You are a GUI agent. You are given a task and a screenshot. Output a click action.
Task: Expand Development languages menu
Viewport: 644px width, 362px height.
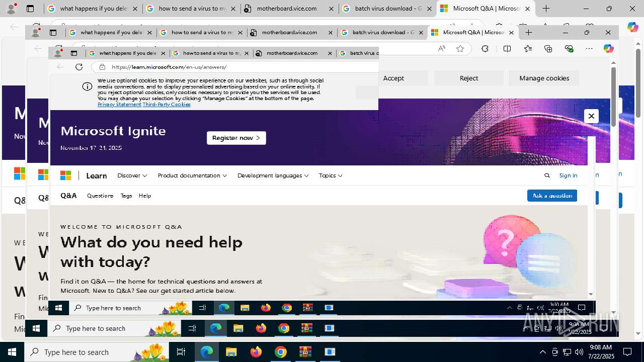point(273,175)
